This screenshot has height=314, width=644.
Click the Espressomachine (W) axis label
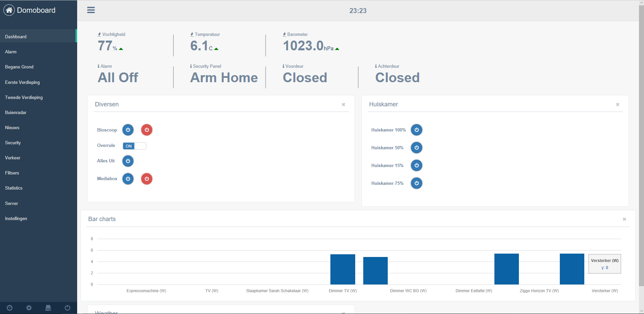(x=146, y=291)
